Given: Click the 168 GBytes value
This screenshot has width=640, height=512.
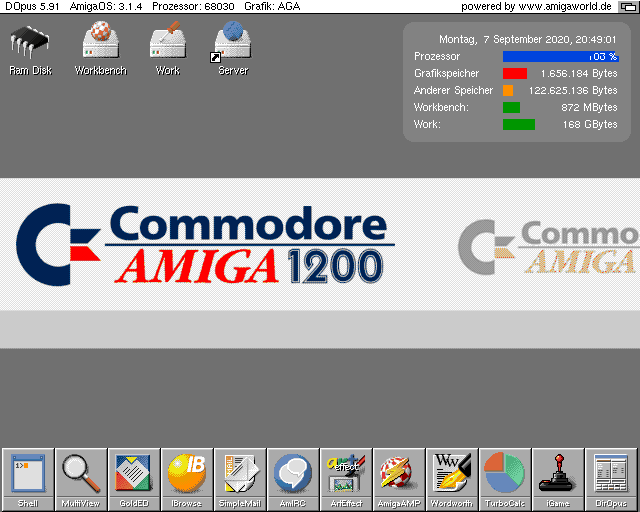Looking at the screenshot, I should 590,125.
